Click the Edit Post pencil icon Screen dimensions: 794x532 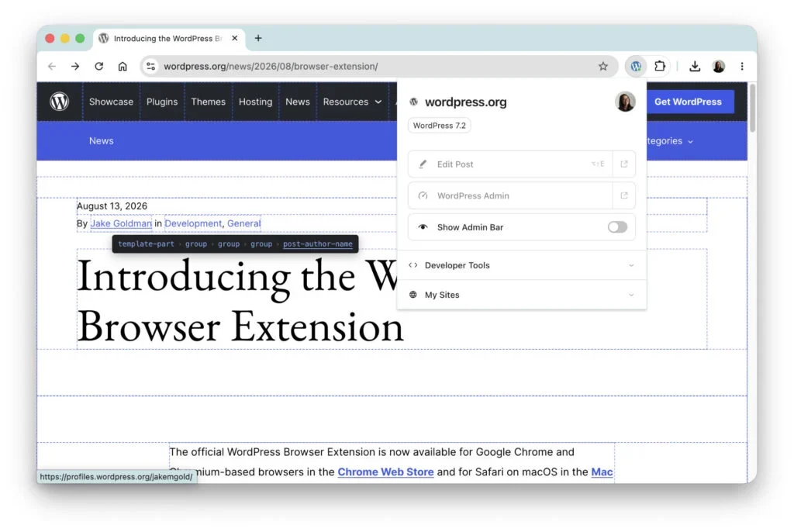click(x=423, y=164)
